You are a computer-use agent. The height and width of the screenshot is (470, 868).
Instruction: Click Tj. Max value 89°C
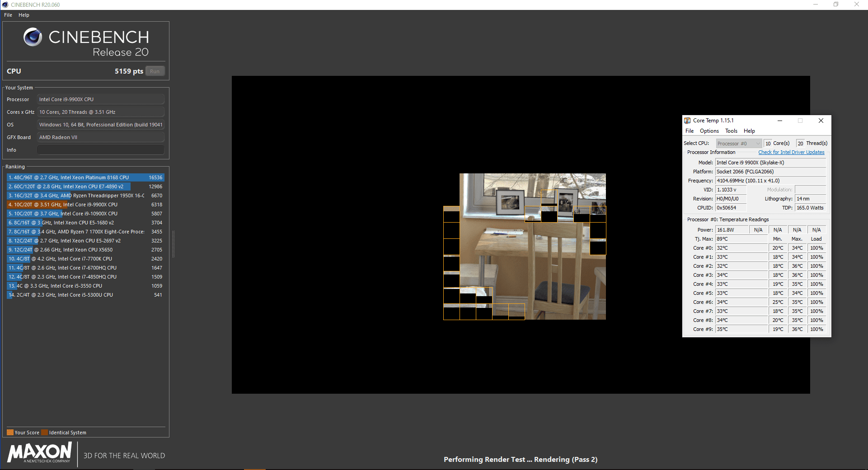741,239
